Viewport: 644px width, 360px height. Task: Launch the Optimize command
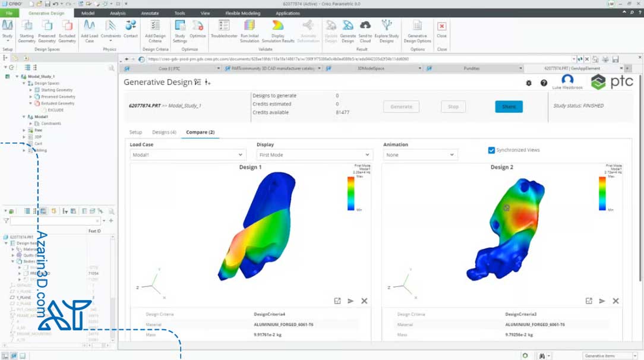198,30
